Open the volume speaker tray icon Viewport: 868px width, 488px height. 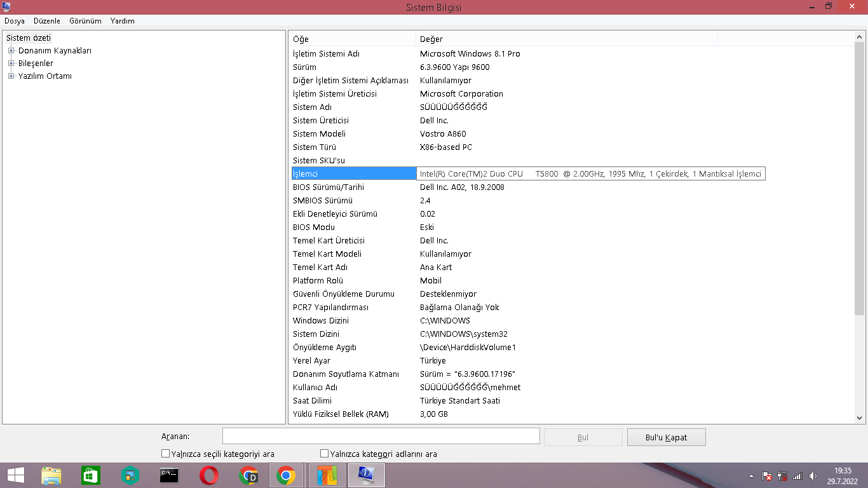pos(813,476)
